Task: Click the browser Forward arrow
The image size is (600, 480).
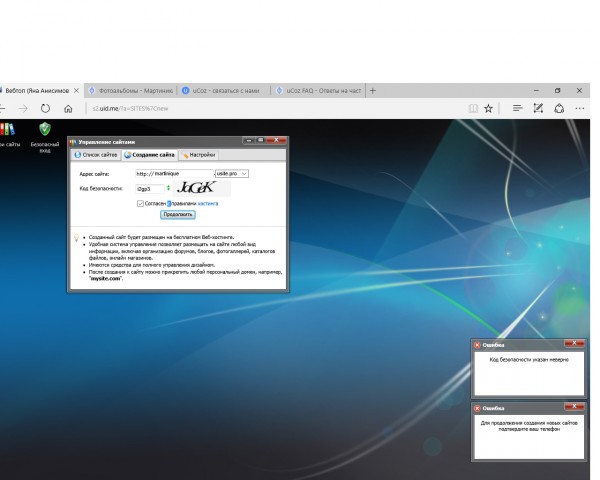Action: [x=23, y=109]
